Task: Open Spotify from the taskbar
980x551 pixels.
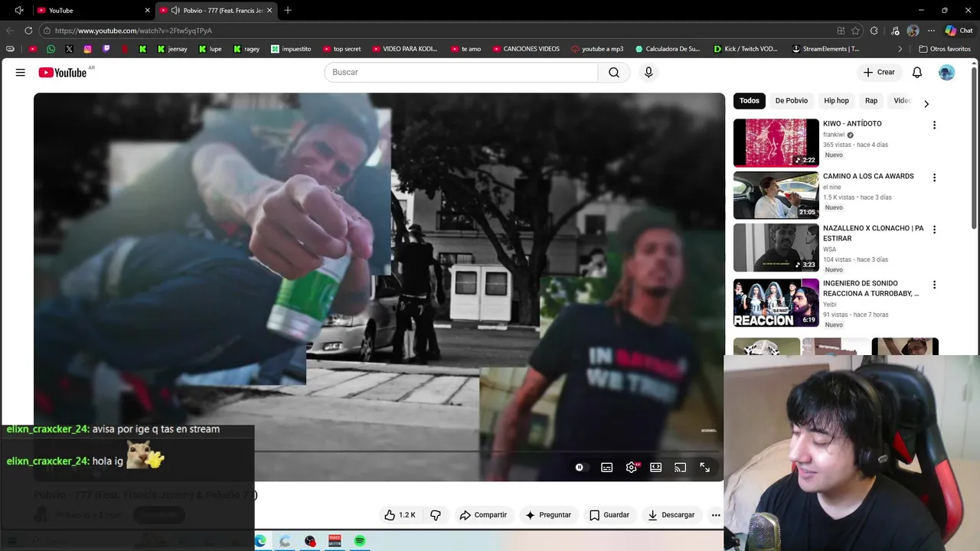Action: [x=360, y=541]
